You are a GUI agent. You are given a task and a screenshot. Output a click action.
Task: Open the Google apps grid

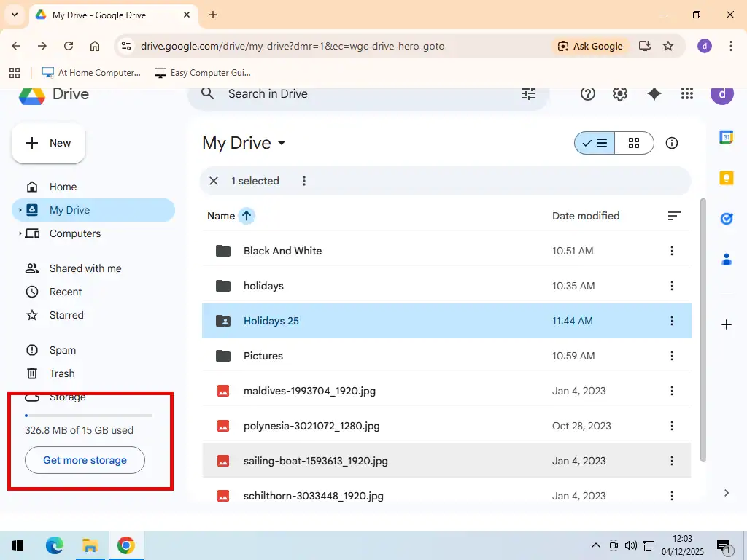(686, 93)
